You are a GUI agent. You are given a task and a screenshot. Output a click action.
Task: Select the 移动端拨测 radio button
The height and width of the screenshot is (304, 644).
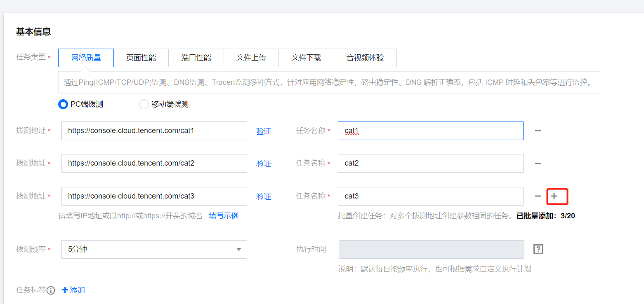pos(144,104)
